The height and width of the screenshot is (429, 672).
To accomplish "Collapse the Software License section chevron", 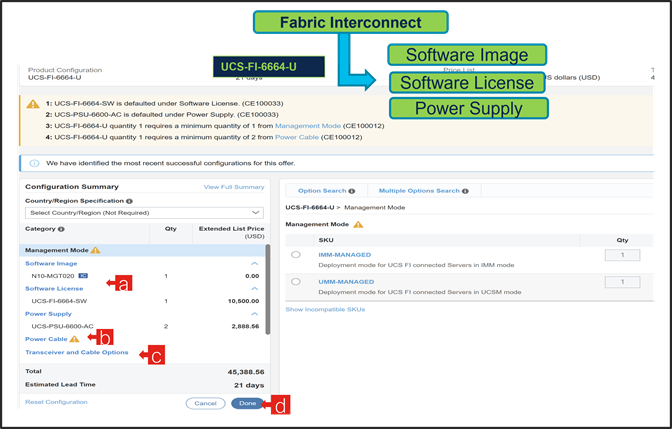I will (255, 288).
